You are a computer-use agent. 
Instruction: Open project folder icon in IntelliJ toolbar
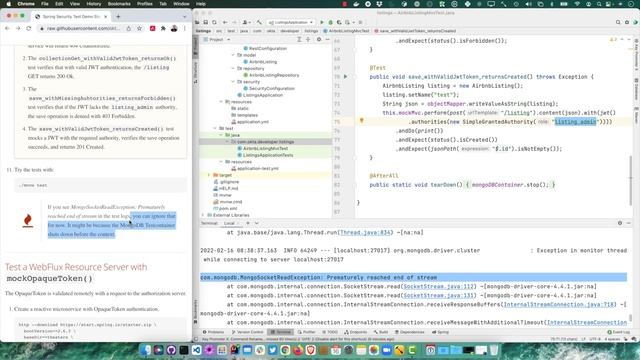click(x=197, y=22)
